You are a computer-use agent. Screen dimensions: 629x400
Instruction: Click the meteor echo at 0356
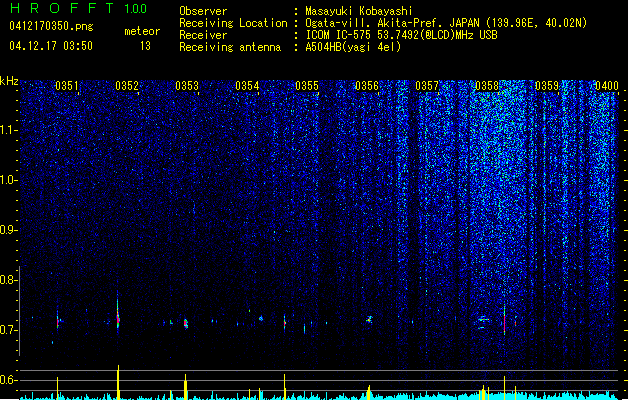[x=369, y=319]
